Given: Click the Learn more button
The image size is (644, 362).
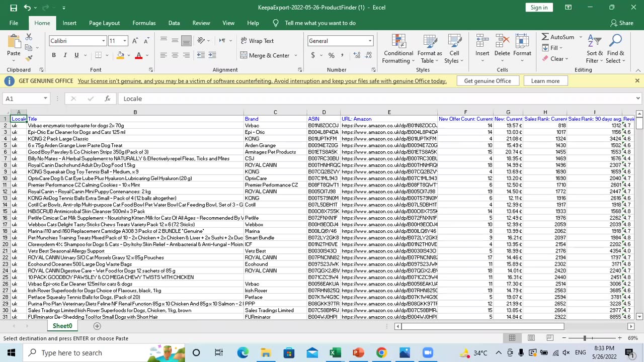Looking at the screenshot, I should click(545, 81).
